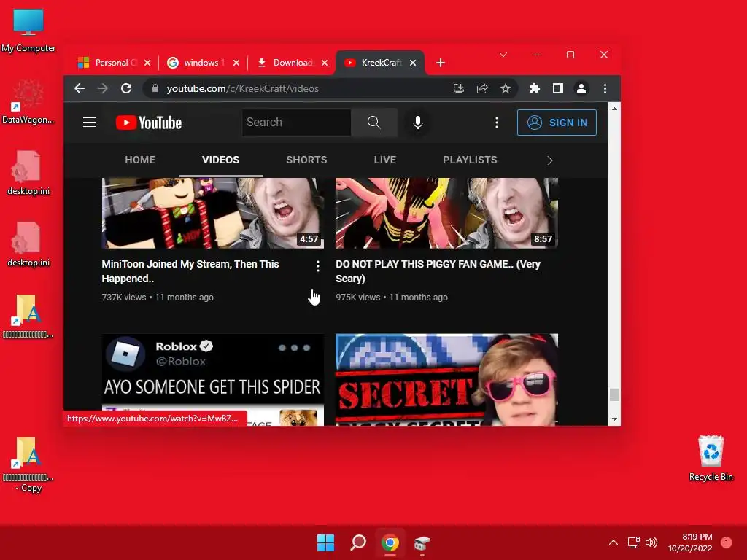Screen dimensions: 747x560
Task: Open options for MiniToon video
Action: (x=318, y=266)
